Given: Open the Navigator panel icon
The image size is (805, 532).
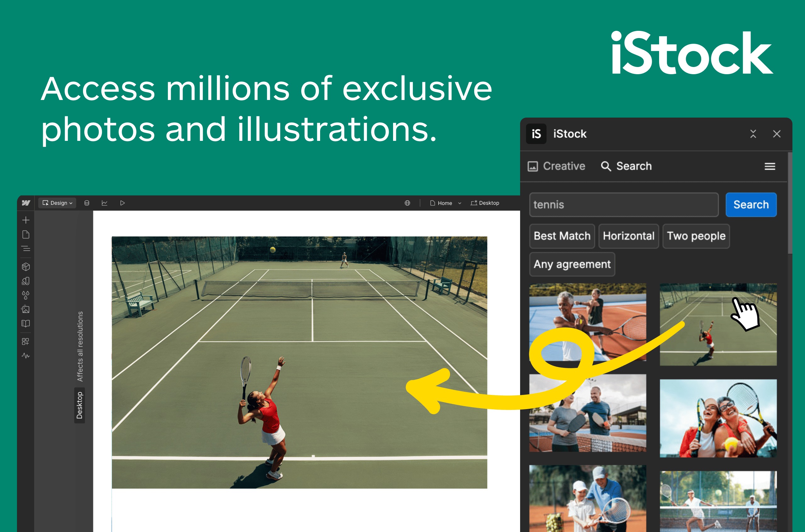Looking at the screenshot, I should click(x=26, y=249).
